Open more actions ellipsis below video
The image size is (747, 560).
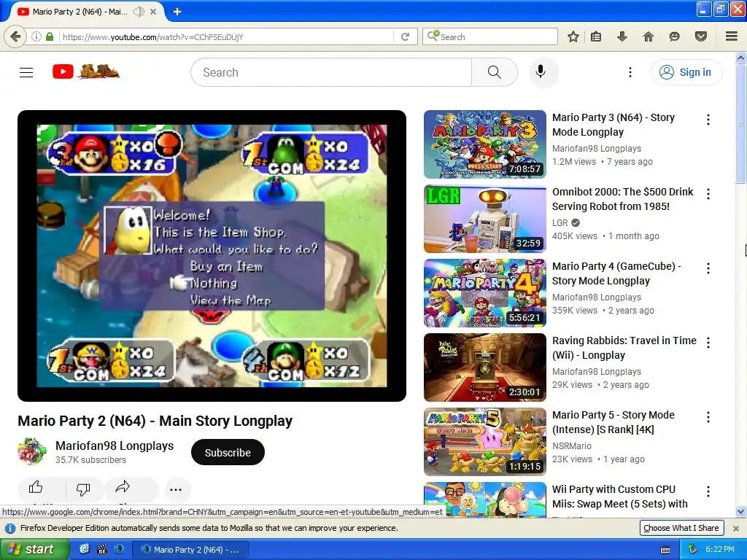(x=176, y=489)
